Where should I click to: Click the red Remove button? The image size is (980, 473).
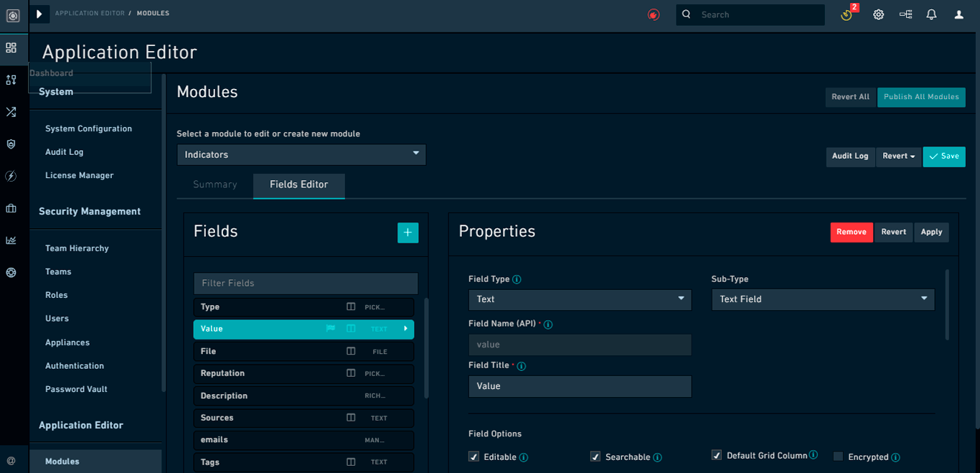tap(851, 232)
